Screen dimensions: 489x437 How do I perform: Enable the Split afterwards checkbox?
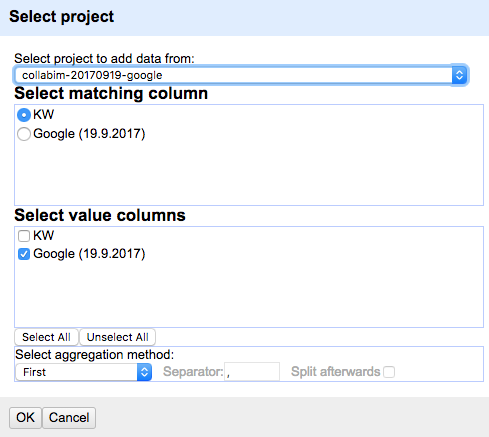point(389,372)
